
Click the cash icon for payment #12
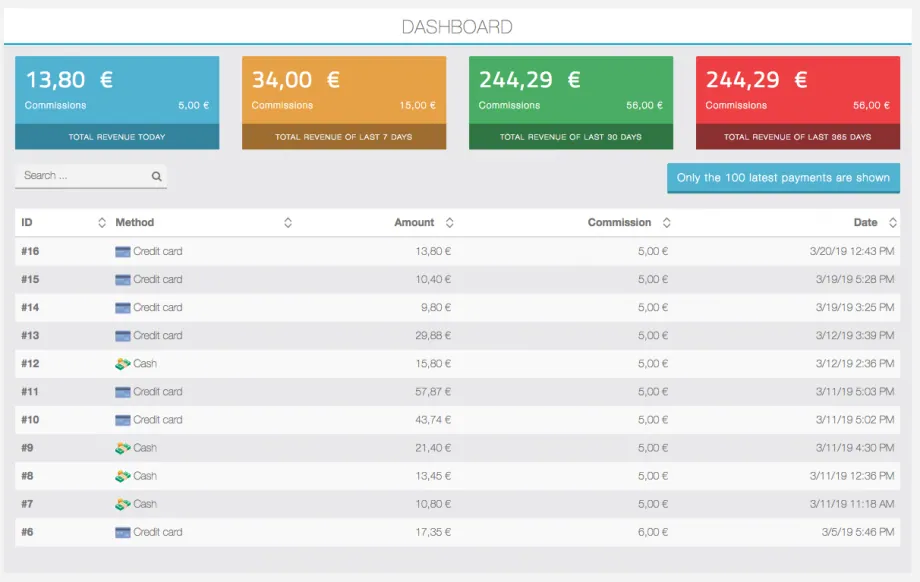[x=123, y=364]
